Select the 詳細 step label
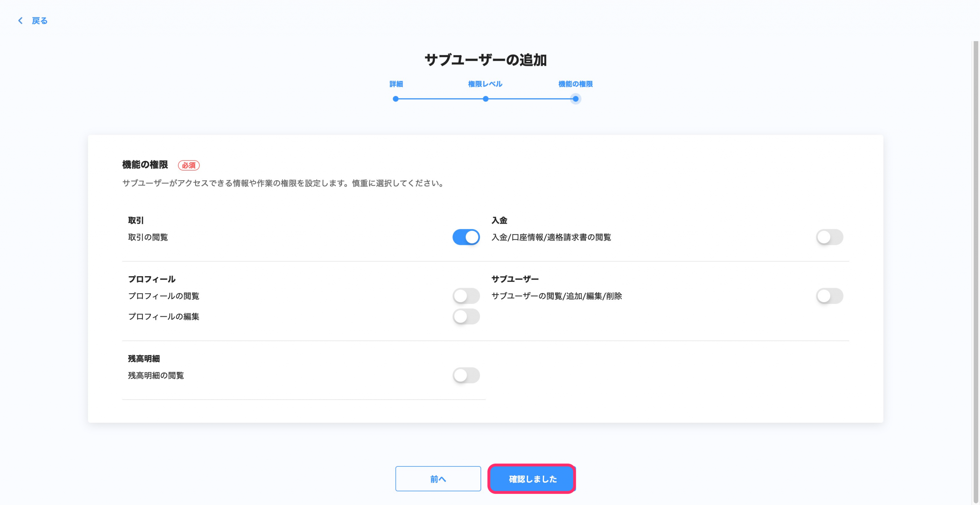Screen dimensions: 980x505 pos(396,84)
